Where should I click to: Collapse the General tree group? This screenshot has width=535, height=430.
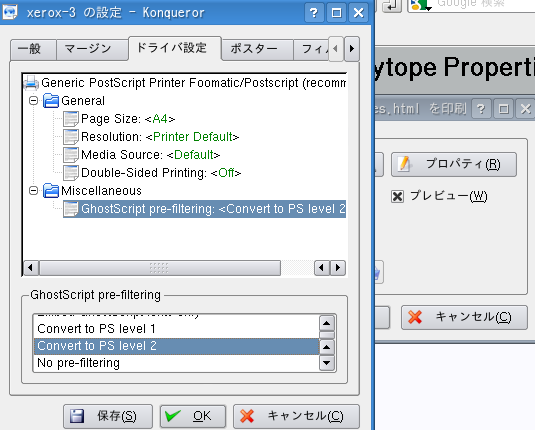coord(33,101)
